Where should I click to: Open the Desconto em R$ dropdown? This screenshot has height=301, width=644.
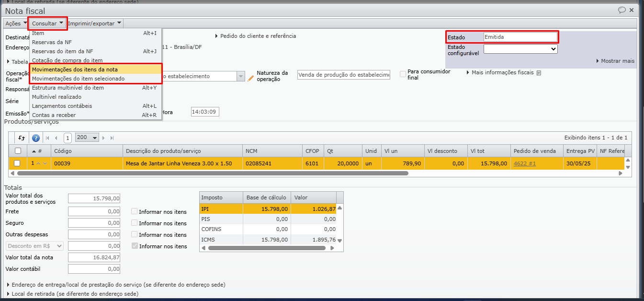(34, 246)
